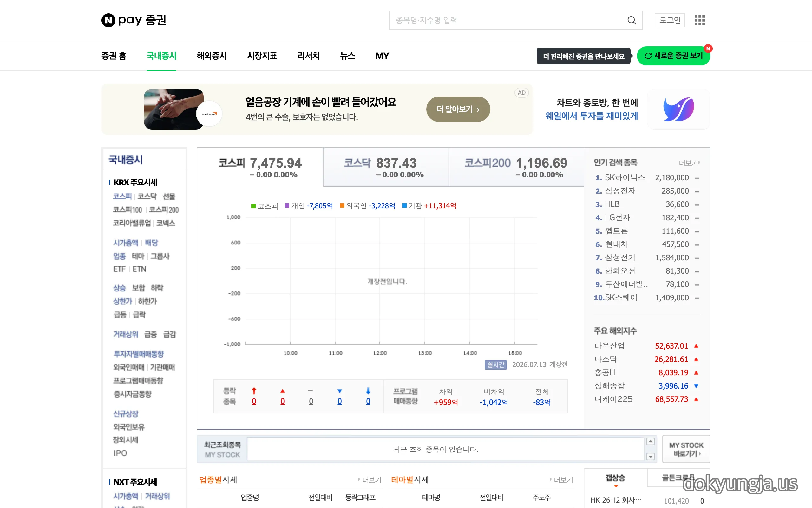
Task: Click 새로운 증권 보기 green button
Action: [673, 56]
